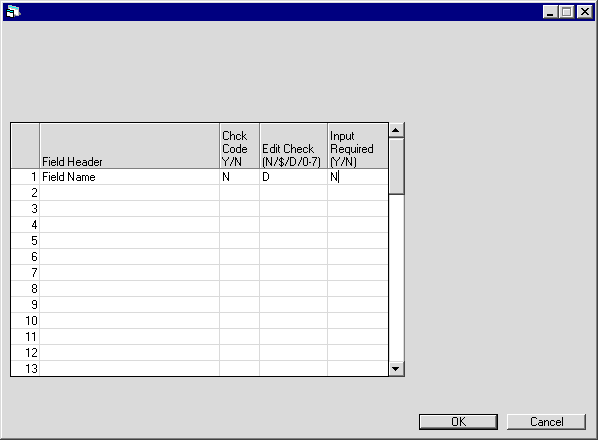Select the Field Name cell in row 1
The image size is (598, 440).
(130, 177)
